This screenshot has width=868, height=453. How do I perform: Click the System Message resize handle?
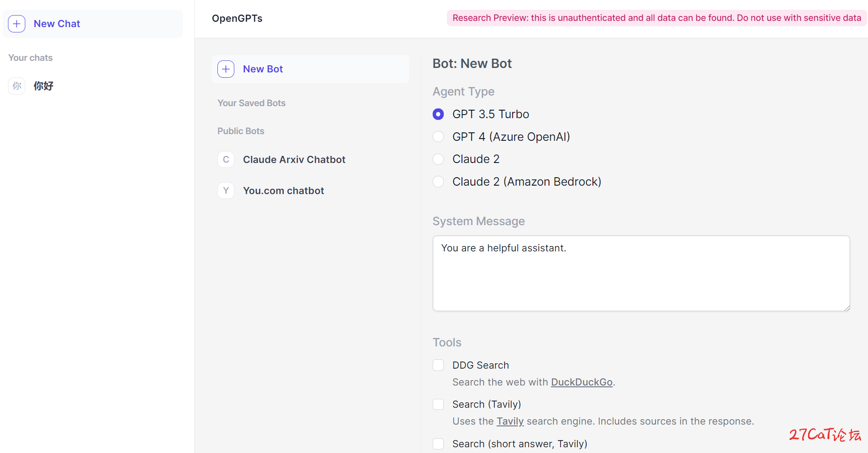[x=847, y=308]
